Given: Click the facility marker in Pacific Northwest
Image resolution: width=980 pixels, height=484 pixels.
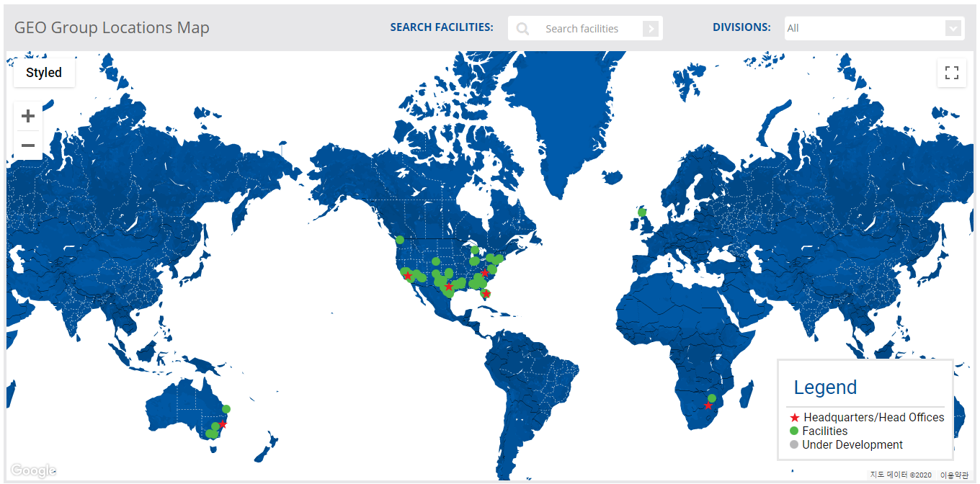Looking at the screenshot, I should point(400,240).
